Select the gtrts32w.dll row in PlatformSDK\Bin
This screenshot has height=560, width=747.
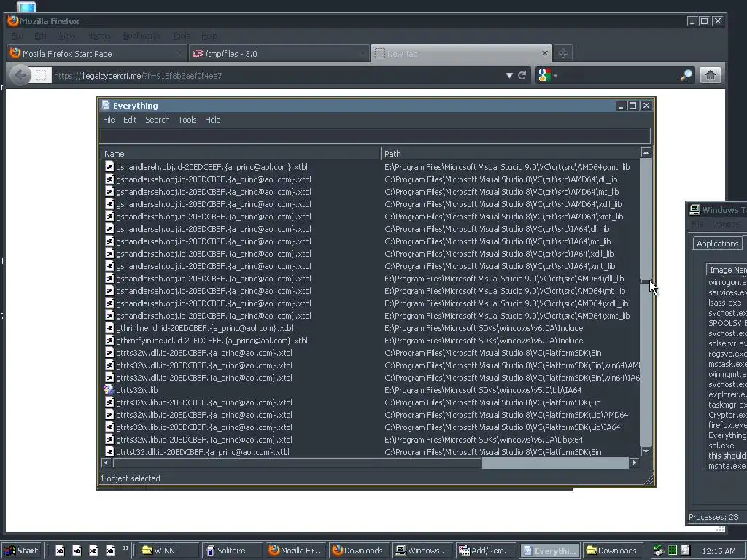371,353
